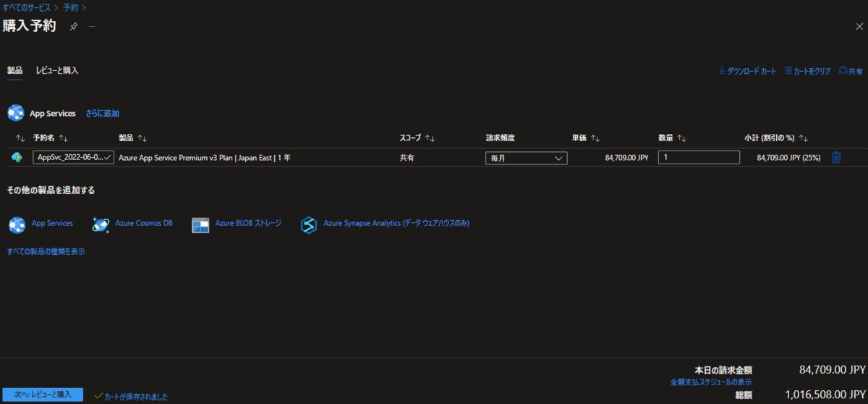Add Azure Cosmos DB product

(144, 224)
